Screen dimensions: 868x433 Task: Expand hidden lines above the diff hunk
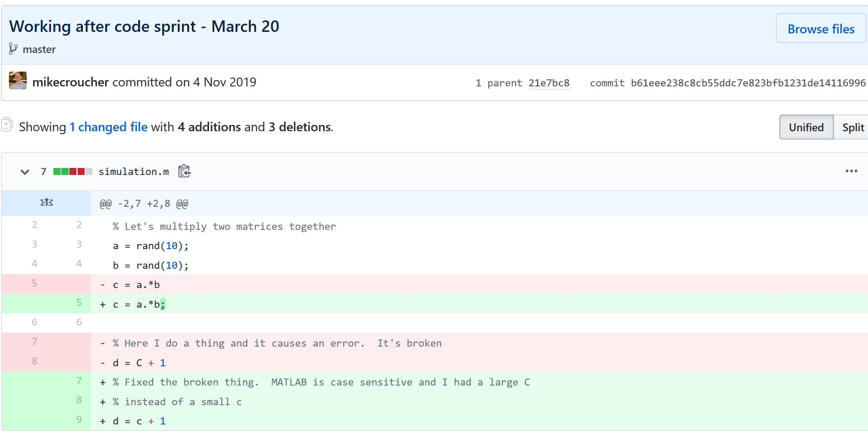pos(46,203)
